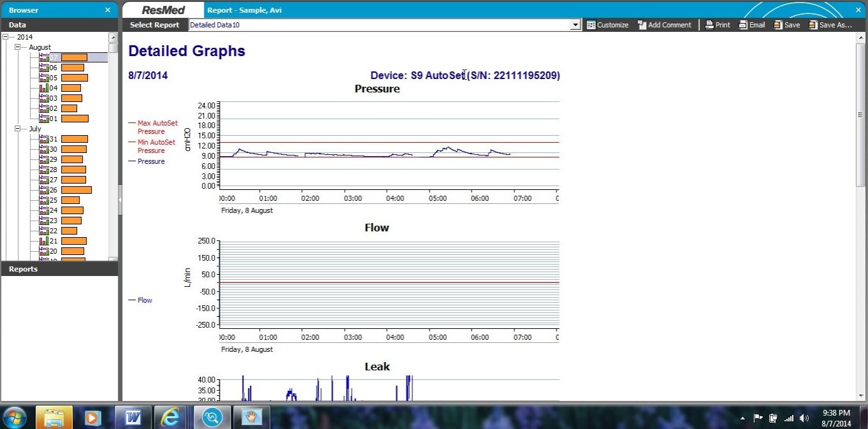868x429 pixels.
Task: Collapse the July month node
Action: (x=18, y=129)
